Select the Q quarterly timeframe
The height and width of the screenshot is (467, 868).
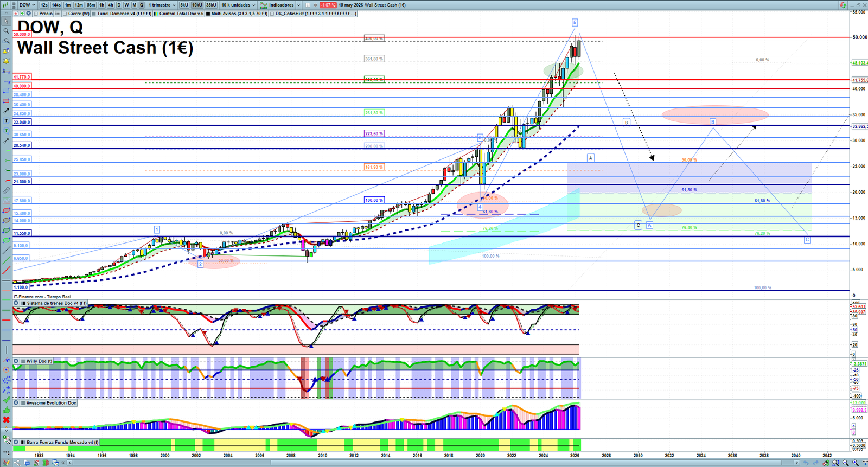(142, 5)
